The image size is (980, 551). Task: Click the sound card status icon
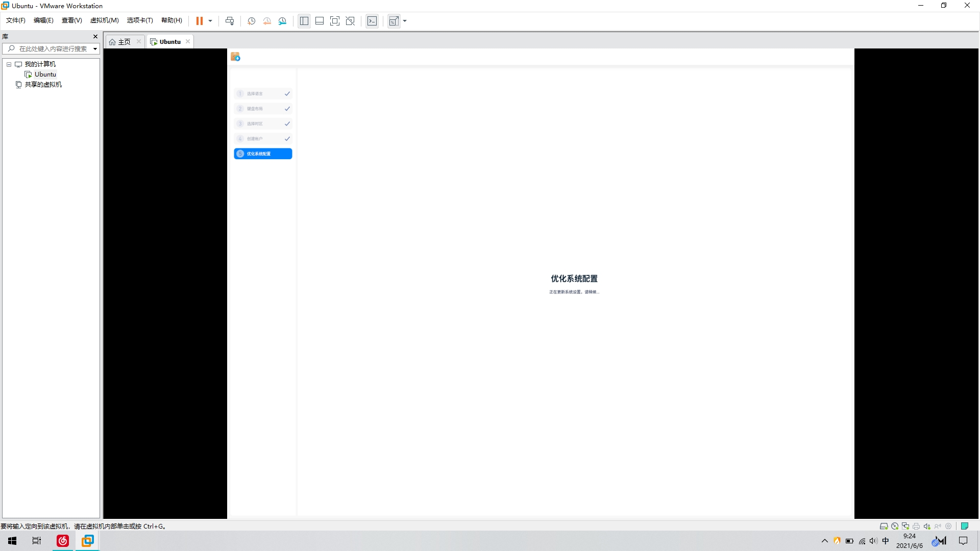[927, 526]
